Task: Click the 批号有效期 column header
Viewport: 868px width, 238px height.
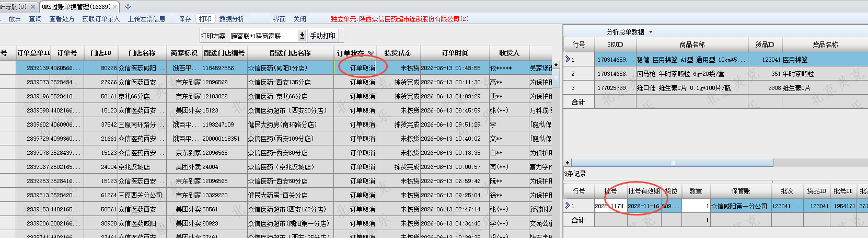Action: tap(644, 191)
